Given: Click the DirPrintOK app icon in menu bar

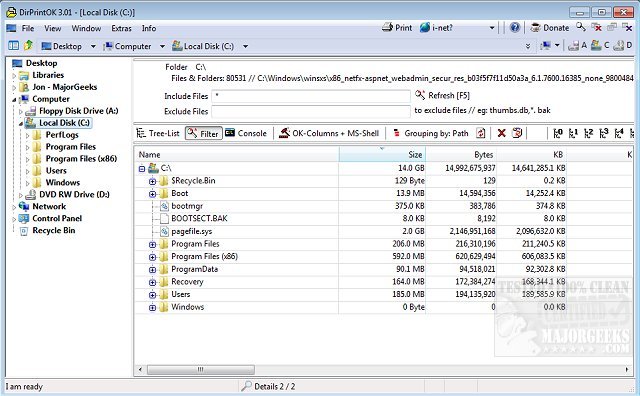Looking at the screenshot, I should point(11,28).
